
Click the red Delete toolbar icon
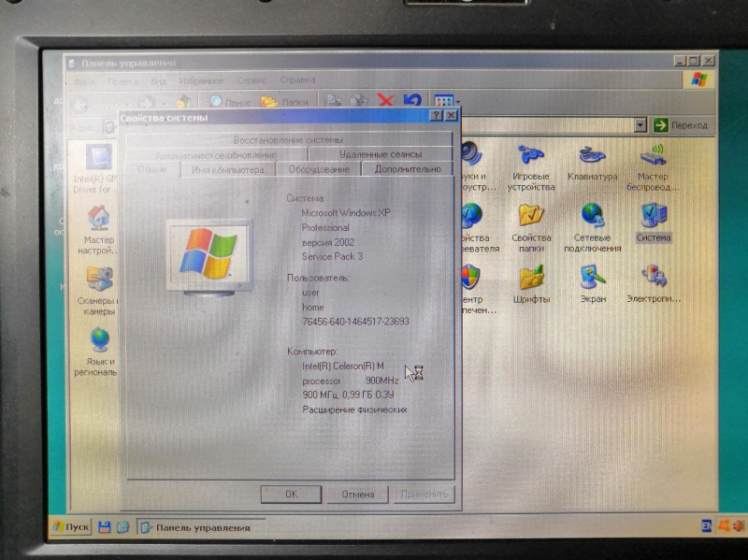[385, 101]
